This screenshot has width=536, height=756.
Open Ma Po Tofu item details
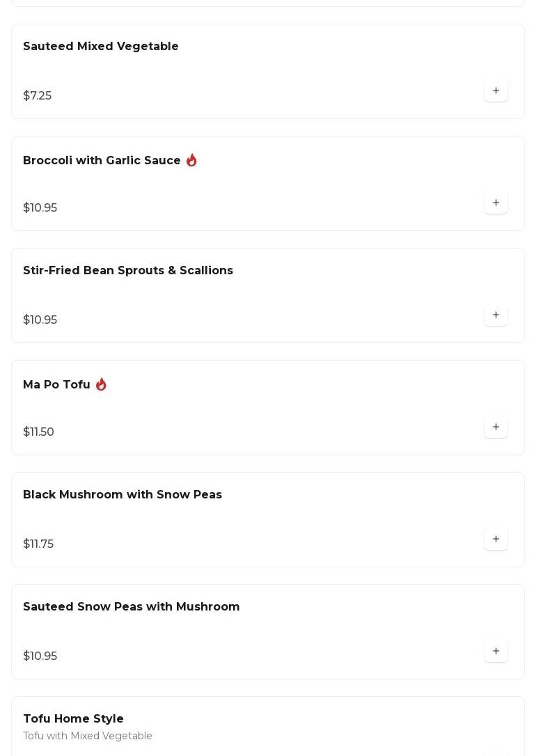[56, 385]
